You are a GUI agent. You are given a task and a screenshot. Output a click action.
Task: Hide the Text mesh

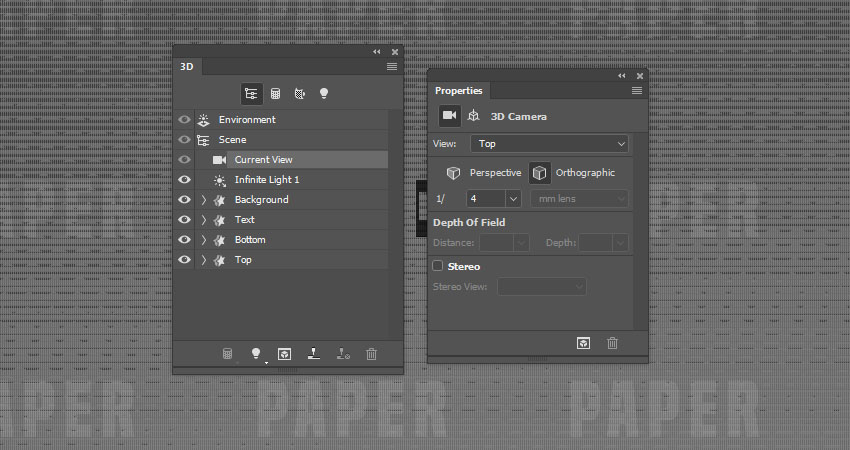184,220
